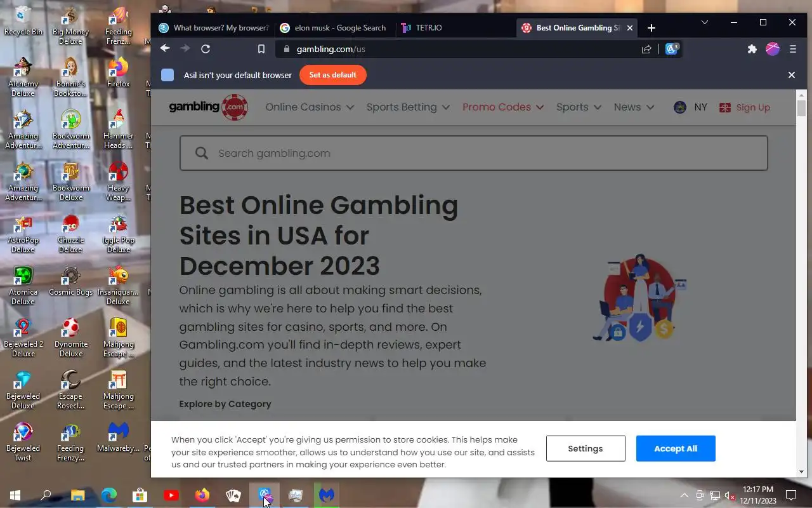
Task: Expand the Online Casinos menu
Action: point(310,107)
